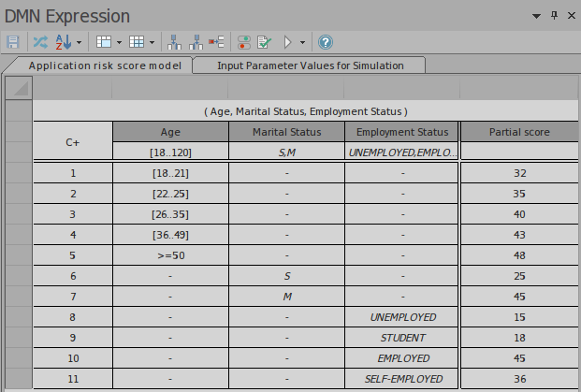Click the A-Z sort icon
Viewport: 581px width, 392px height.
click(65, 42)
